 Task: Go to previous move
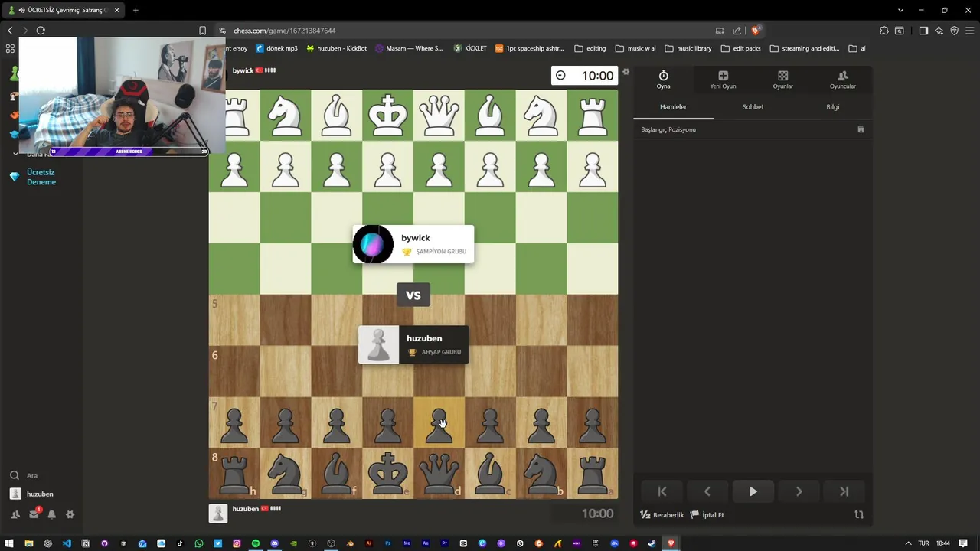(707, 491)
